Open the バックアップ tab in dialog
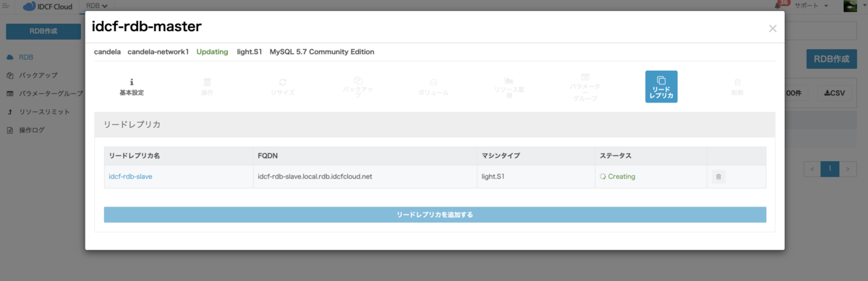The width and height of the screenshot is (868, 281). [x=358, y=87]
